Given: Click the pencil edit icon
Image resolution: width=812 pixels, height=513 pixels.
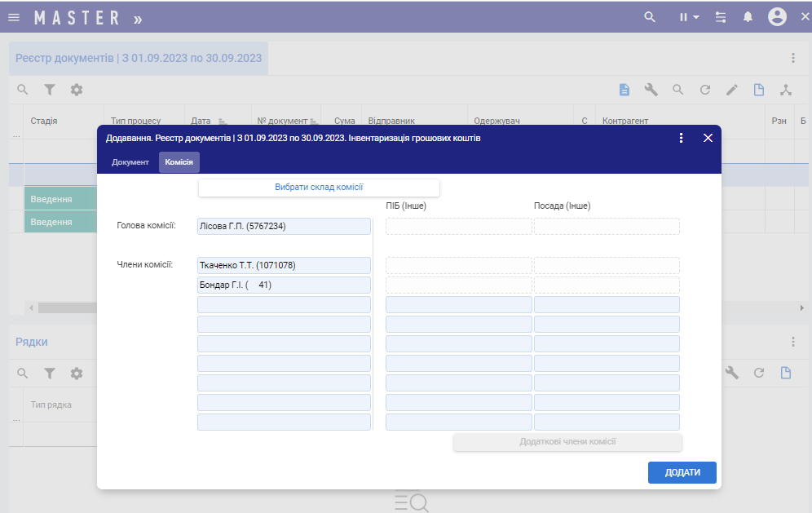Looking at the screenshot, I should point(732,90).
